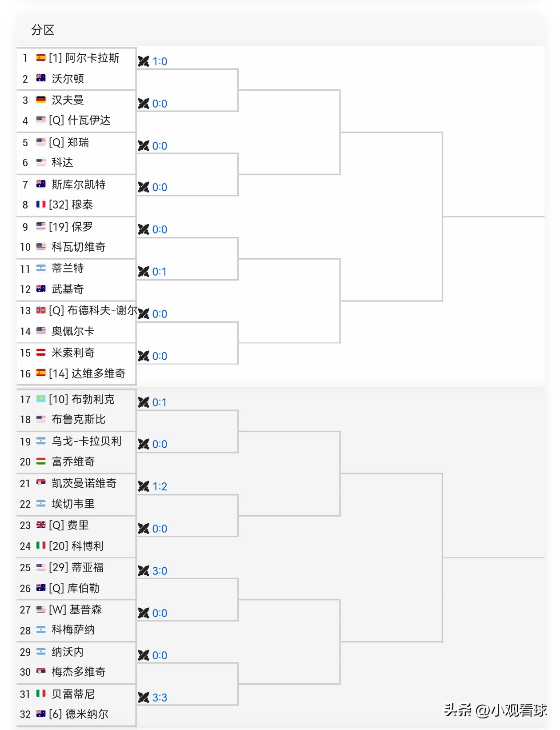Click Spain flag next to 阿尔卡拉斯
Viewport: 560px width, 730px height.
point(41,58)
